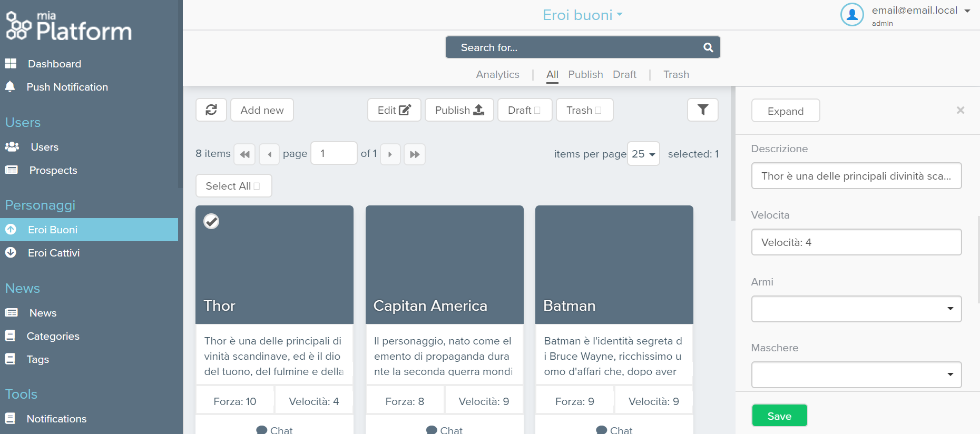Image resolution: width=980 pixels, height=434 pixels.
Task: Click the refresh list icon button
Action: pos(211,110)
